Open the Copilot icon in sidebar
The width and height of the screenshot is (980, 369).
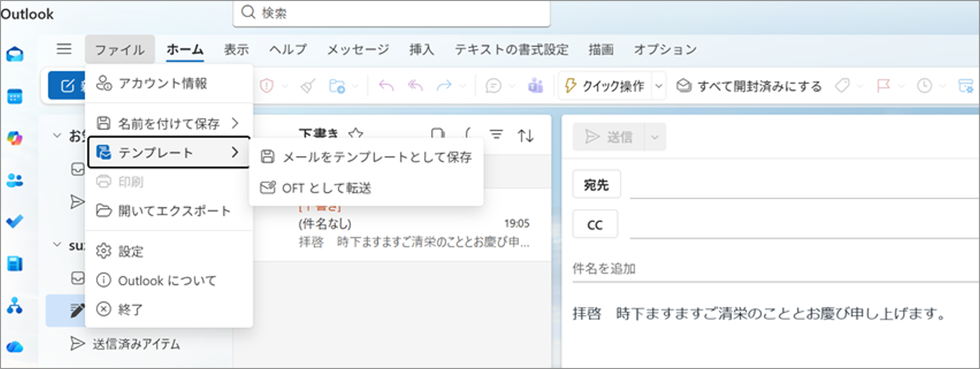(x=15, y=138)
